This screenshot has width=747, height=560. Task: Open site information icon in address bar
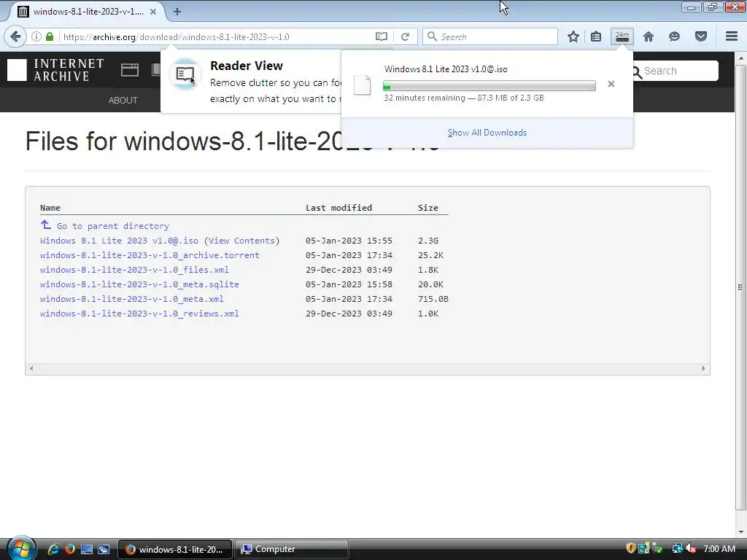pyautogui.click(x=36, y=36)
